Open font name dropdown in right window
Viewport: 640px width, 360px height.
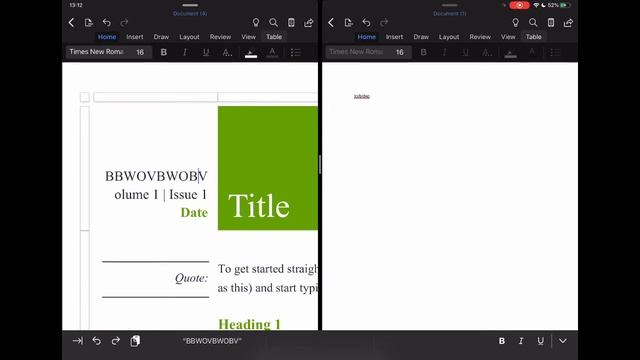click(356, 52)
